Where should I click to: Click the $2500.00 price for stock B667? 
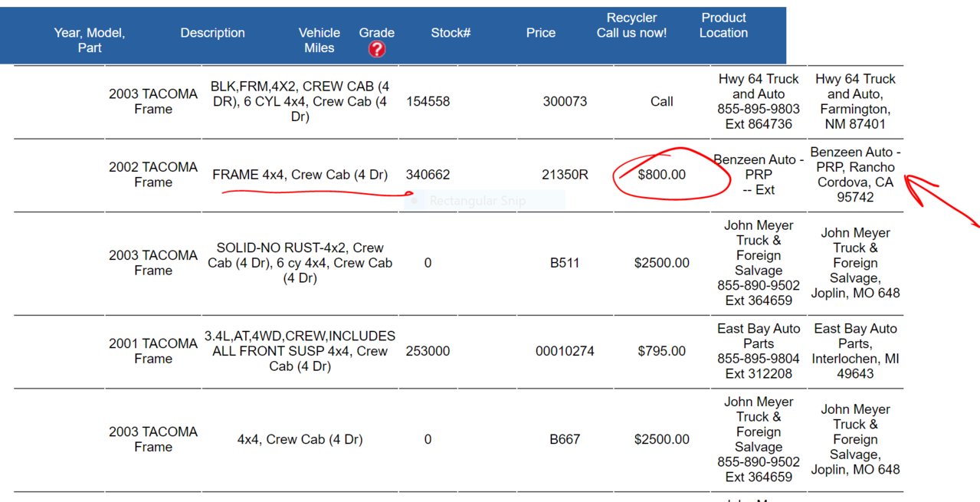(x=662, y=439)
